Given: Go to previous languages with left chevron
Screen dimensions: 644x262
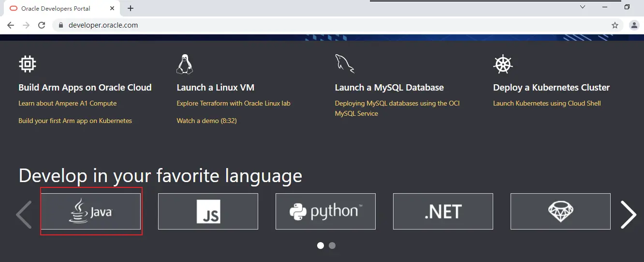Looking at the screenshot, I should pyautogui.click(x=24, y=214).
